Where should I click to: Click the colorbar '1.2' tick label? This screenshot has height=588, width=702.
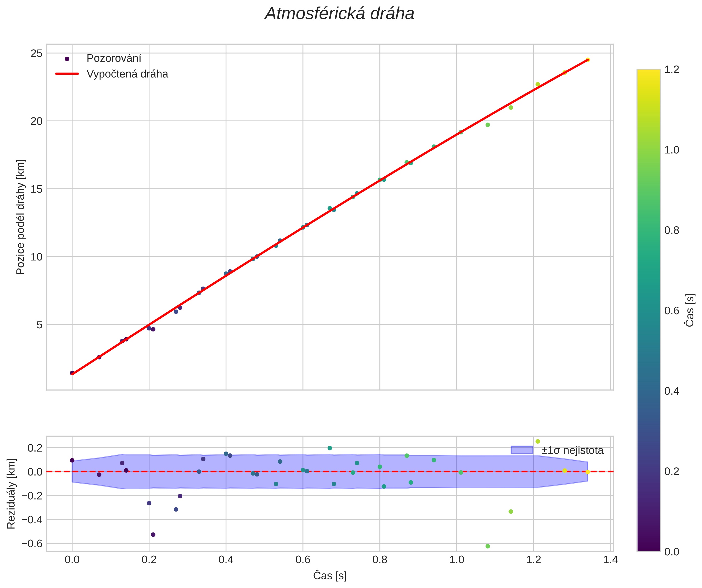[x=671, y=70]
